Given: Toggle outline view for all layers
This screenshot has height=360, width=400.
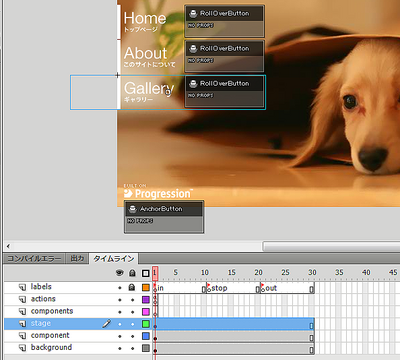Looking at the screenshot, I should point(145,273).
